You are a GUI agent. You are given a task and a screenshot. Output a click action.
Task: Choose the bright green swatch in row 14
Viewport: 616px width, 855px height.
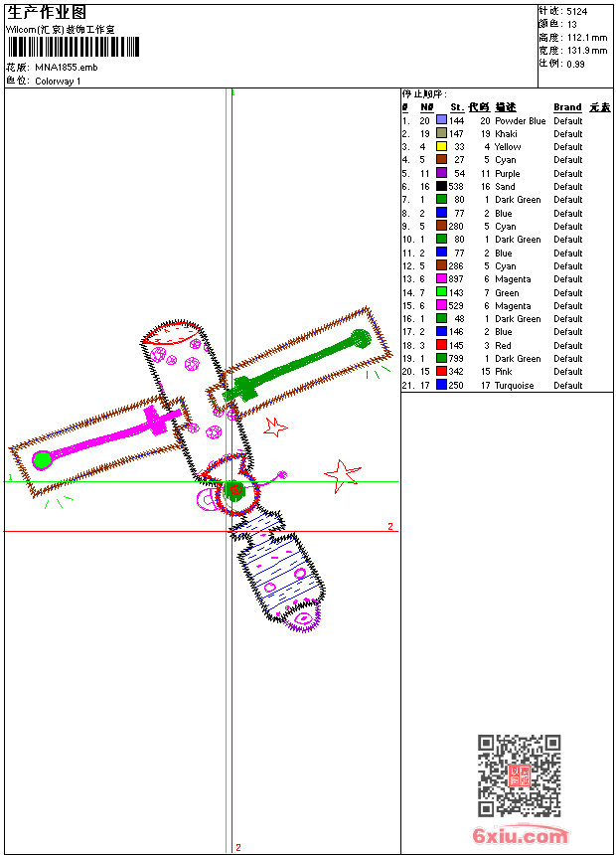coord(441,292)
